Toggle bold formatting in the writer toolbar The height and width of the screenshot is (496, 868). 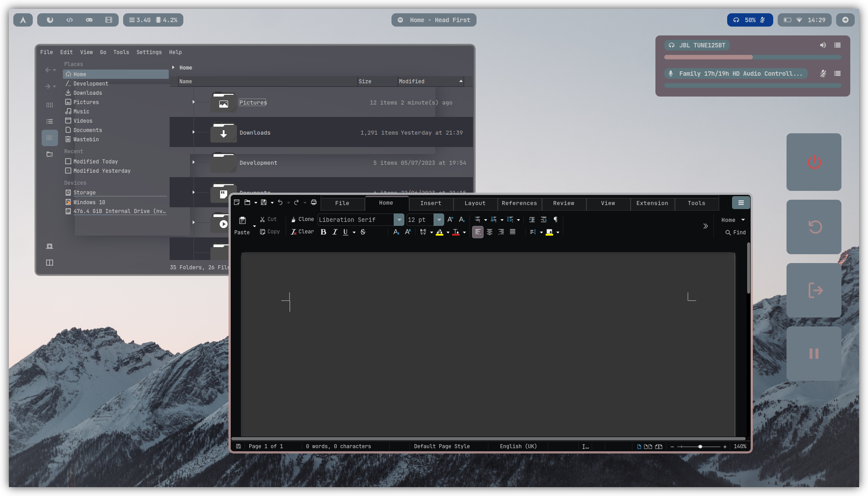[323, 232]
